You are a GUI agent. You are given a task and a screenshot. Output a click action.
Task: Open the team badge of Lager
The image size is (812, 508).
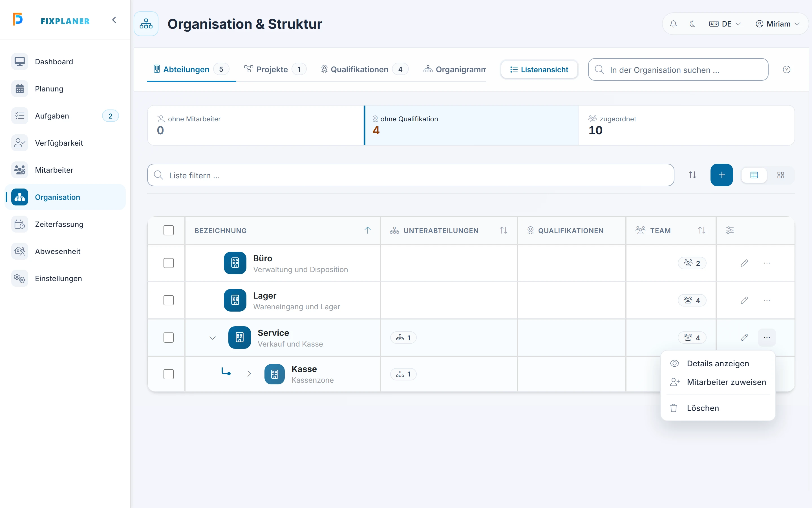point(692,300)
